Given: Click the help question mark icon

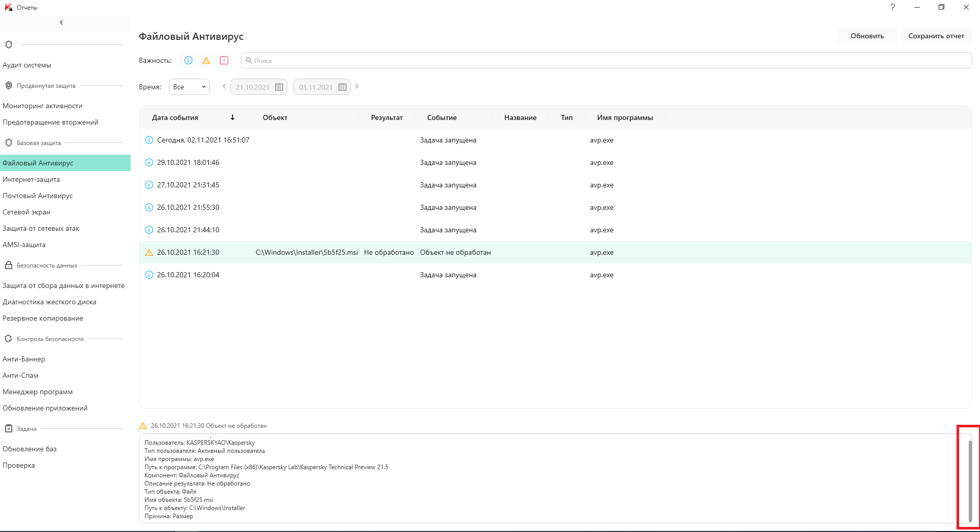Looking at the screenshot, I should [892, 7].
